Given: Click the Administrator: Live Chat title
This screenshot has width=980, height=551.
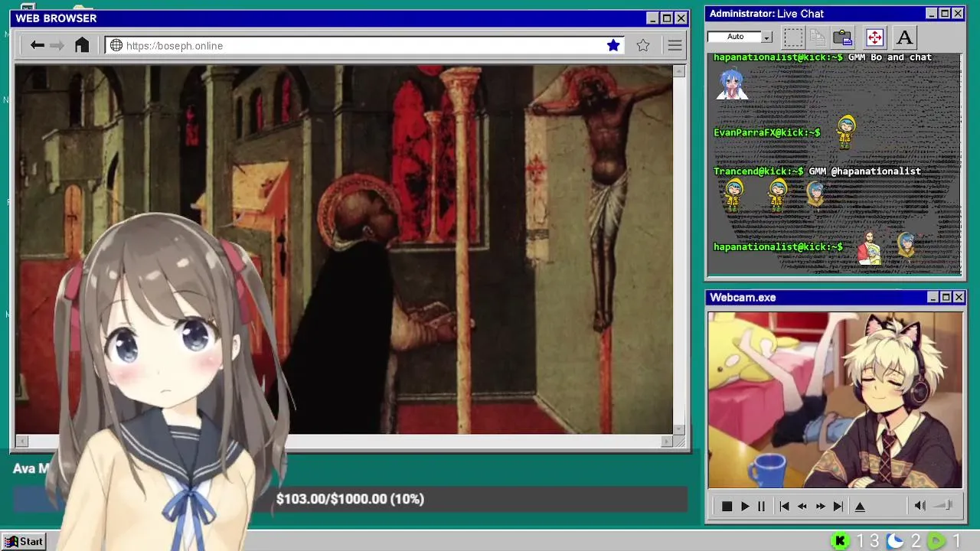Looking at the screenshot, I should [x=766, y=14].
